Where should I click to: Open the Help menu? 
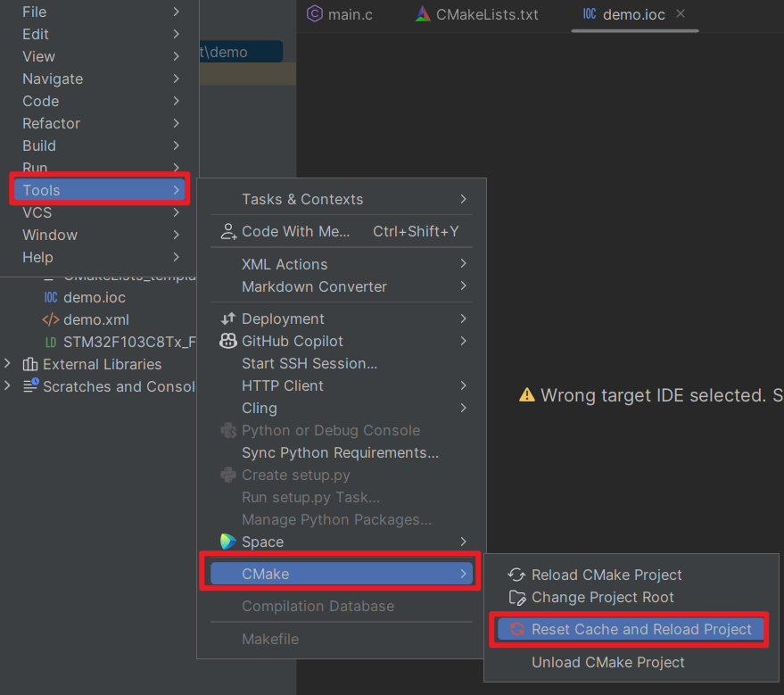tap(98, 257)
